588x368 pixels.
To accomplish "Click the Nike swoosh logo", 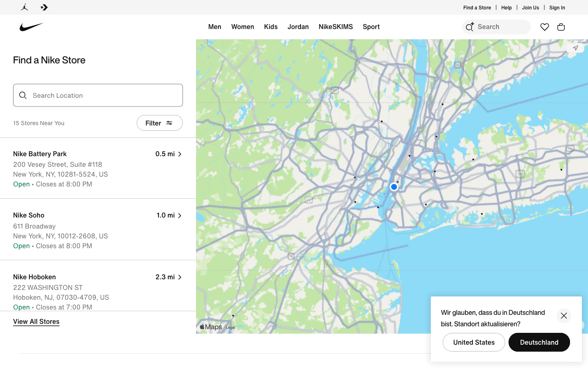I will tap(31, 26).
